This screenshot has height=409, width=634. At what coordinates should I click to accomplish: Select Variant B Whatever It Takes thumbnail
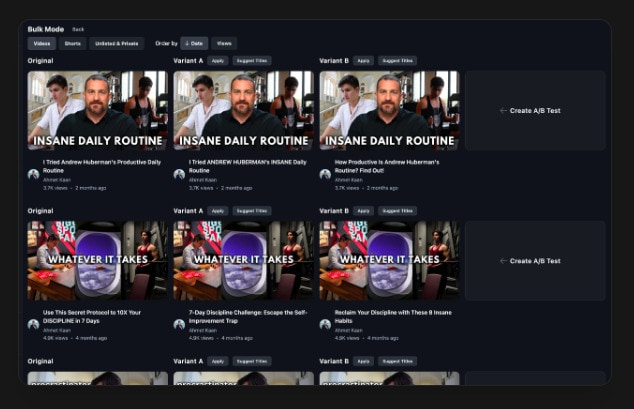tap(389, 260)
